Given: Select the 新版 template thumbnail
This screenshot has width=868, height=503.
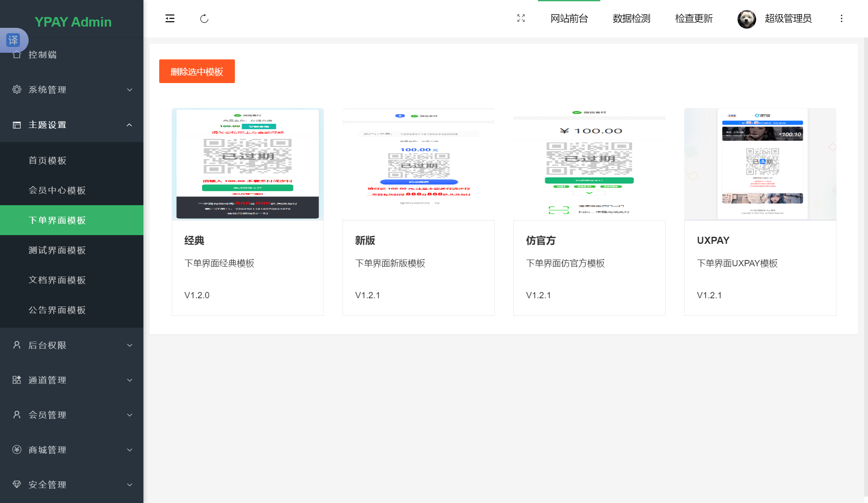Looking at the screenshot, I should pyautogui.click(x=419, y=164).
